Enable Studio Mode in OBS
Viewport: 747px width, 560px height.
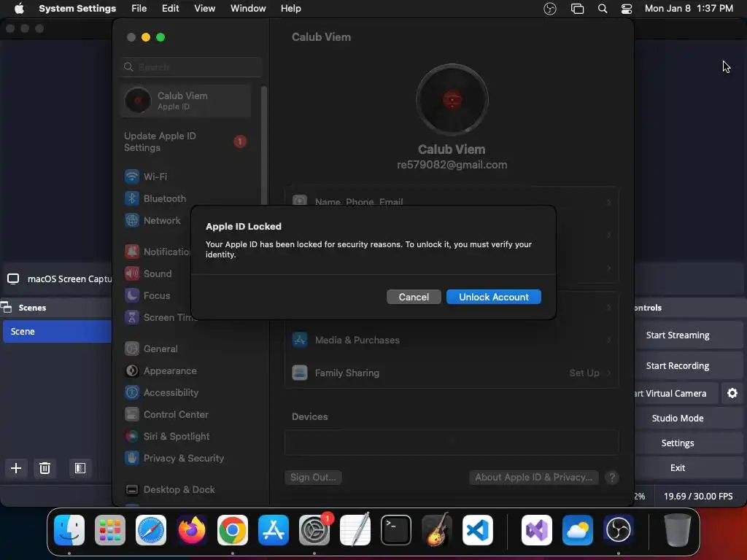689,418
